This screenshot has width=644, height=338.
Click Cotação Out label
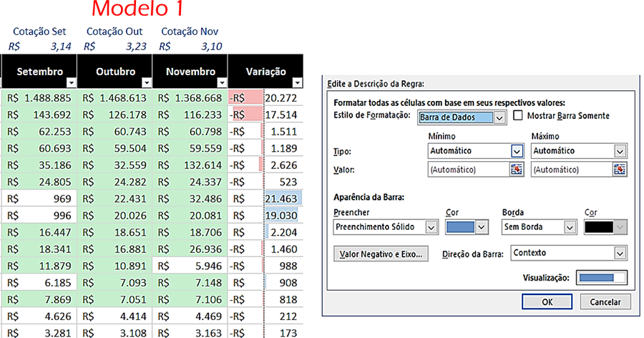114,32
